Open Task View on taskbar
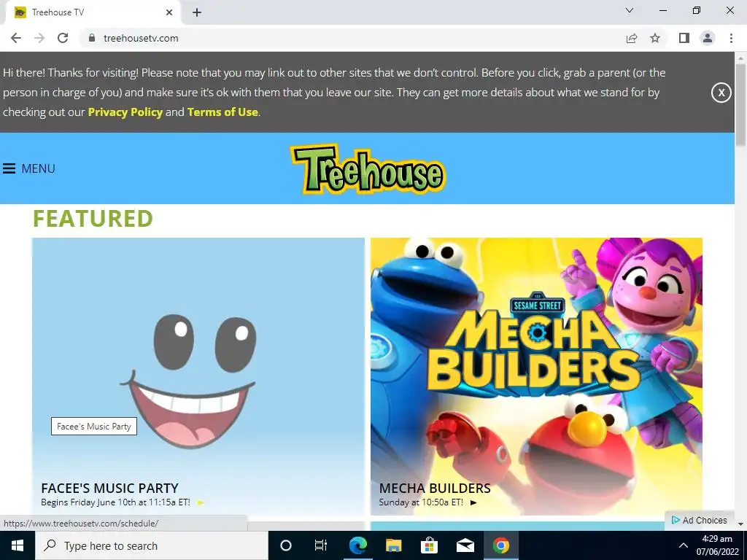Screen dimensions: 747x560 pos(321,545)
